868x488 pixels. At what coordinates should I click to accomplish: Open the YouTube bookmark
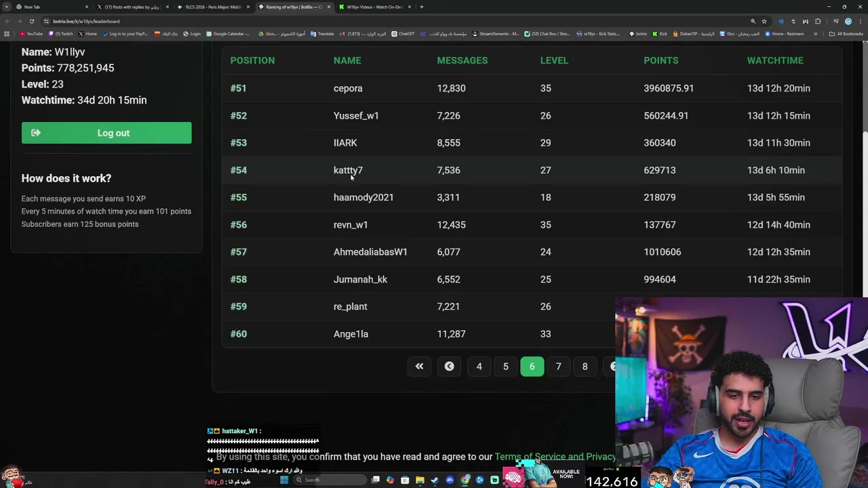click(x=31, y=33)
